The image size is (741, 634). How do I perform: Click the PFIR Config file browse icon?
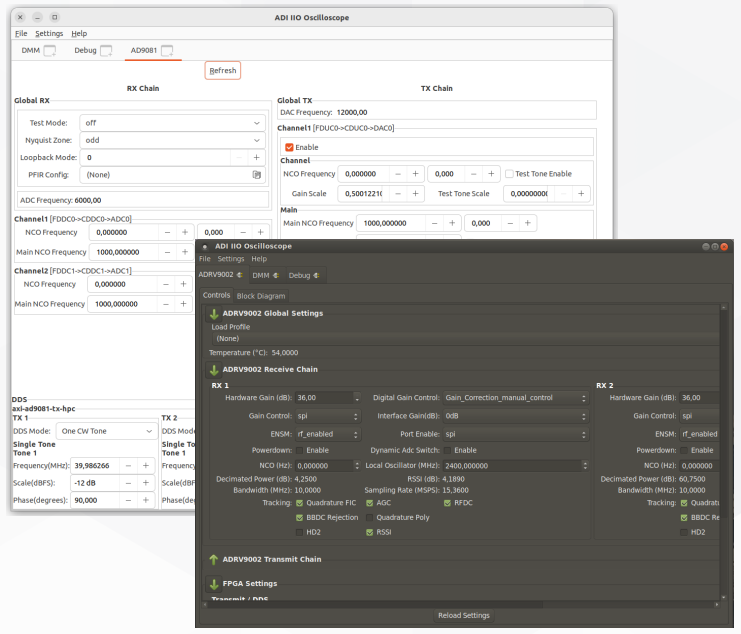[x=257, y=175]
